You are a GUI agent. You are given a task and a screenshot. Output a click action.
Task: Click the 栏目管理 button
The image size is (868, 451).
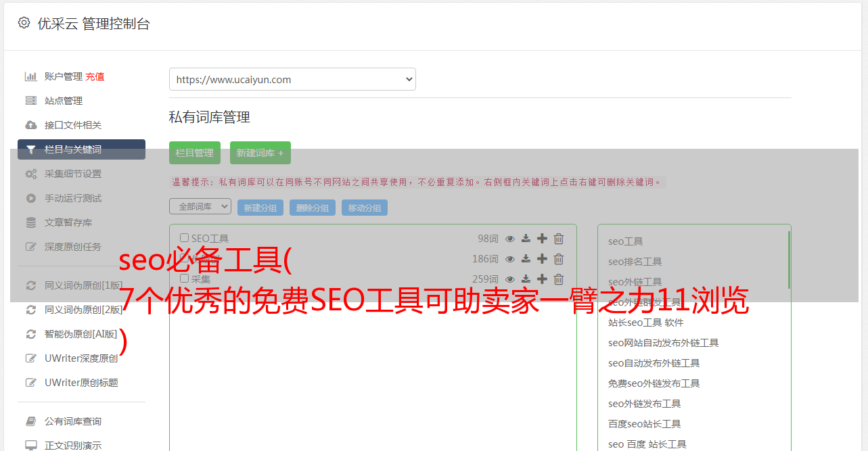click(x=195, y=153)
